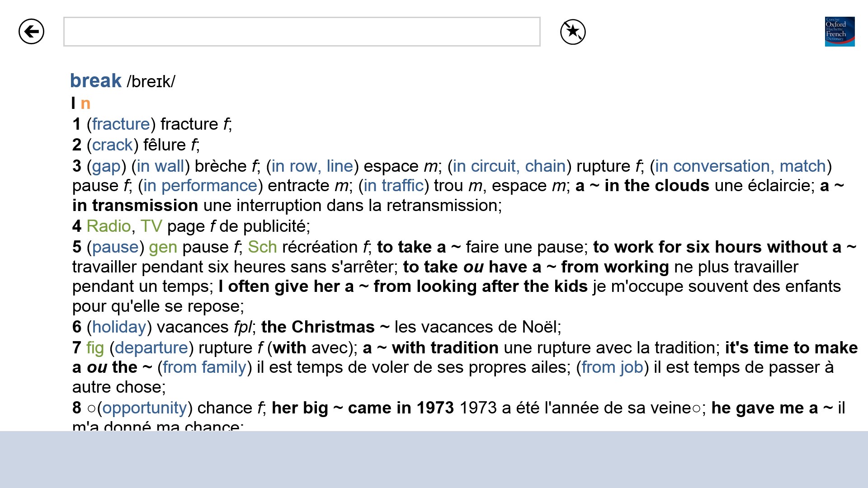Image resolution: width=868 pixels, height=488 pixels.
Task: Select the 'from family' link
Action: pos(204,367)
